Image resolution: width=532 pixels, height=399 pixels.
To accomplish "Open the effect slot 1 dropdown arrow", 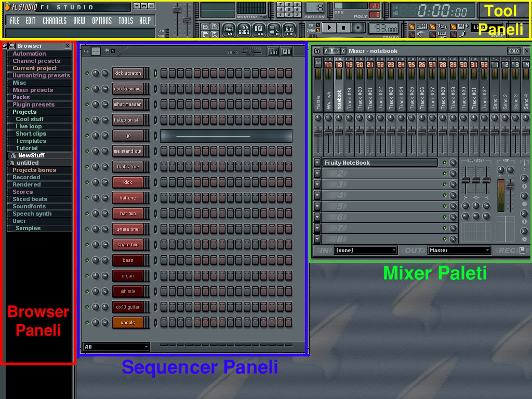I will [317, 163].
